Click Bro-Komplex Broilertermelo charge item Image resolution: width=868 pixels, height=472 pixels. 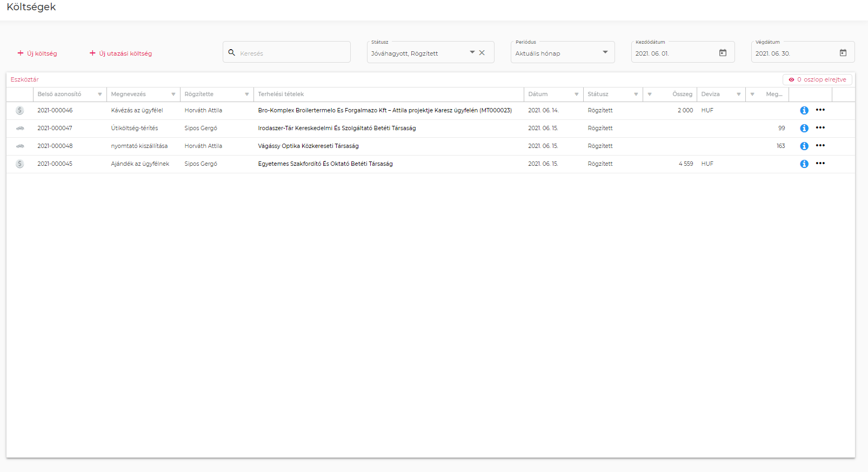tap(385, 110)
